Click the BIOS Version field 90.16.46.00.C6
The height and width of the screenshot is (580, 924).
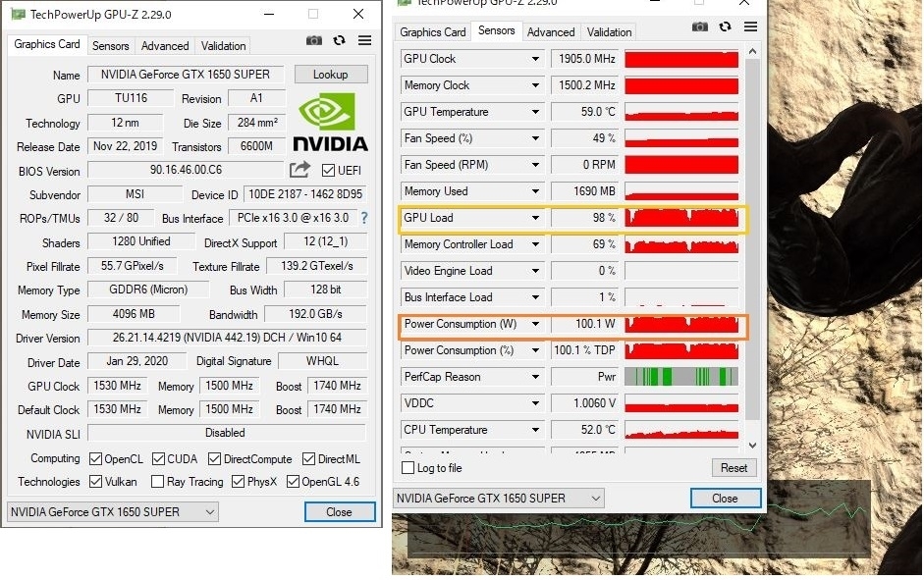point(186,170)
